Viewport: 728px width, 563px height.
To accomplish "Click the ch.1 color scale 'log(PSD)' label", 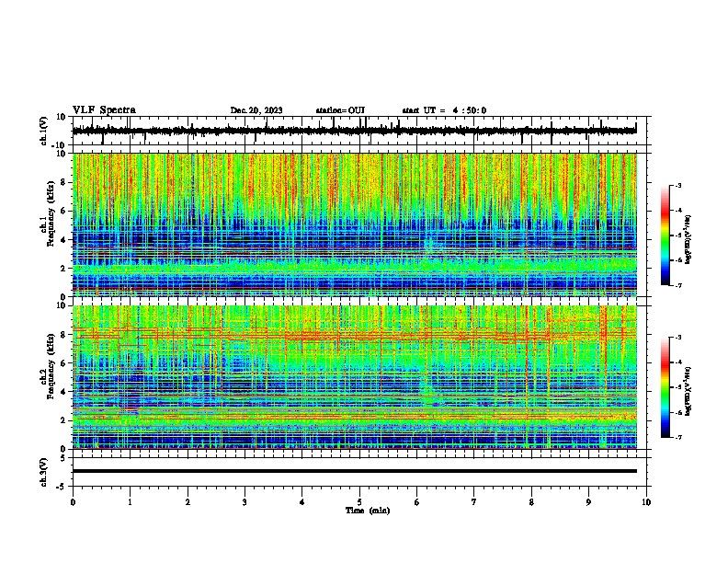I will pyautogui.click(x=688, y=240).
